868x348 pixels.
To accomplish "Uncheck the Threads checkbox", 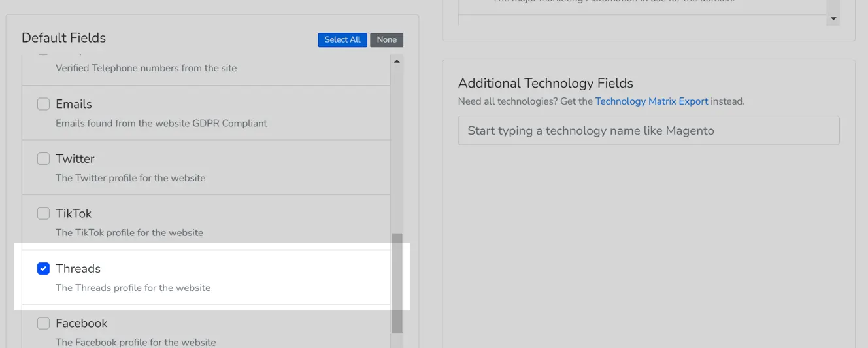I will pos(43,268).
